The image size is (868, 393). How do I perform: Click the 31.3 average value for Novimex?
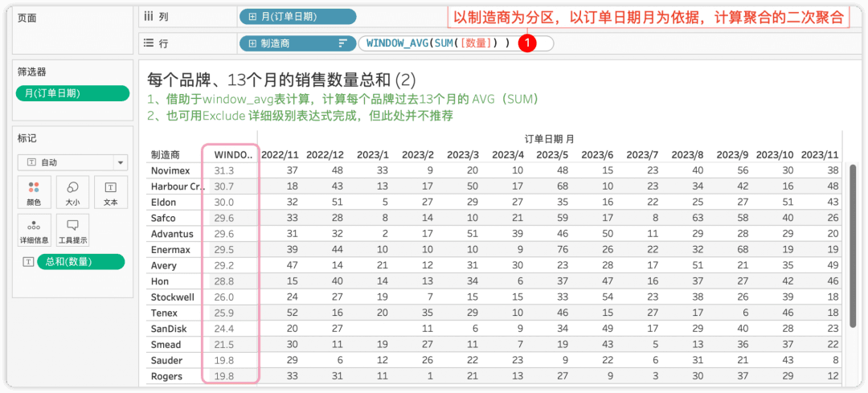click(x=224, y=170)
